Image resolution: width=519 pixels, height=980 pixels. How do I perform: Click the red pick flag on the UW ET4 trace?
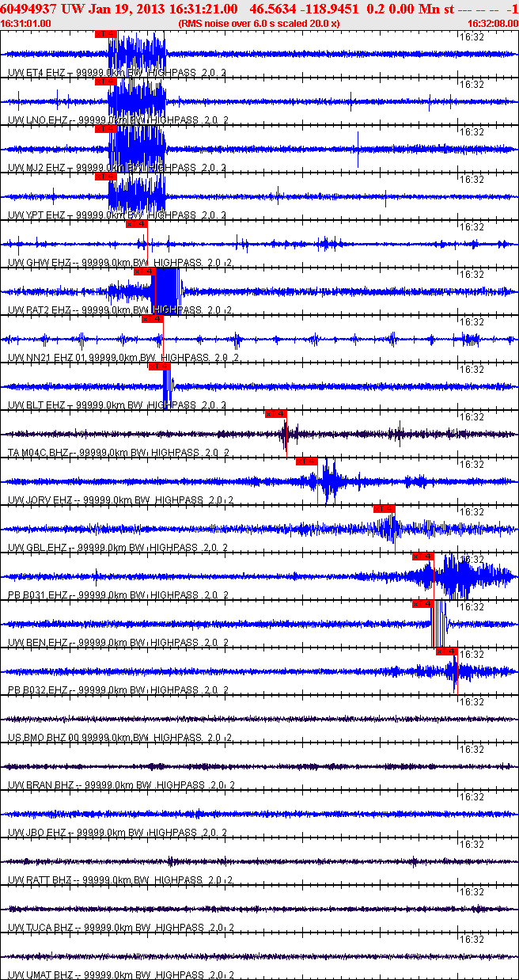pos(105,34)
